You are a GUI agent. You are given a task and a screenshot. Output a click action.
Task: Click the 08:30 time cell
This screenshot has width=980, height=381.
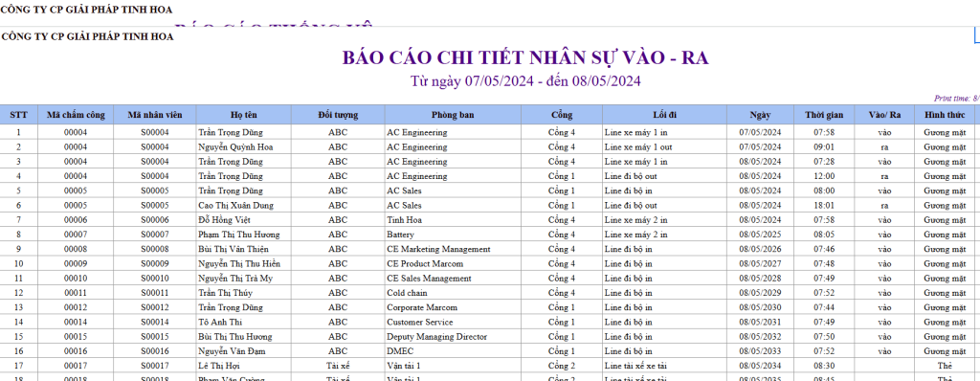pos(824,366)
